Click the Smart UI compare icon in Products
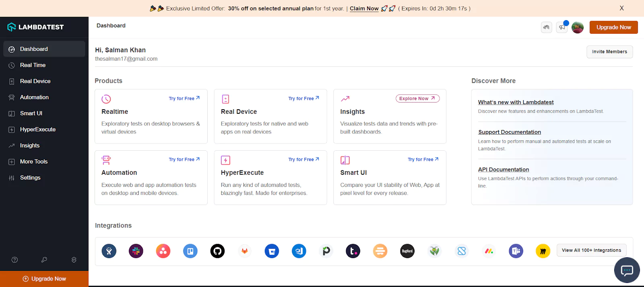The width and height of the screenshot is (644, 287). (x=345, y=160)
